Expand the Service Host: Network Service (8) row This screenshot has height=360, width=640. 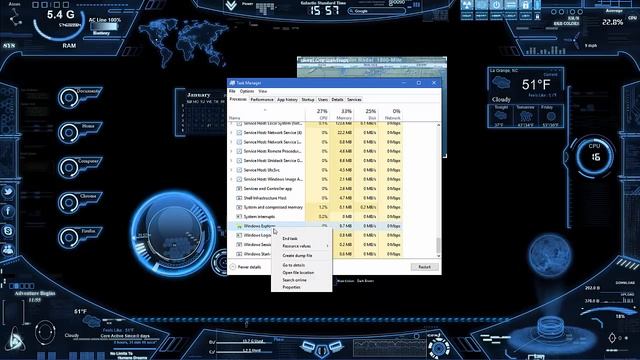(x=231, y=133)
